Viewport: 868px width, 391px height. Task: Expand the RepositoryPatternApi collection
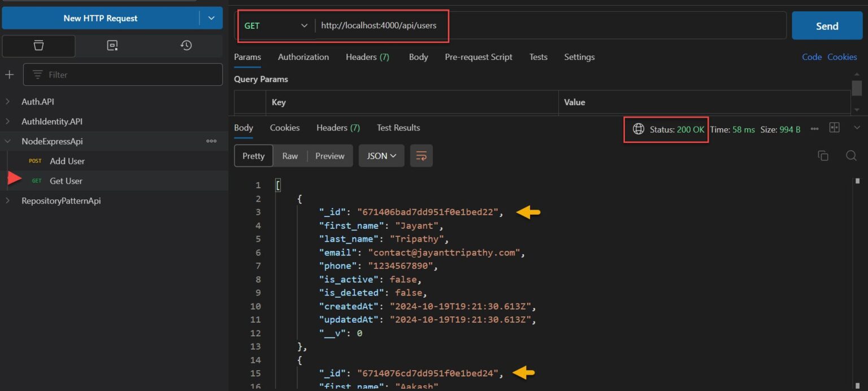8,201
